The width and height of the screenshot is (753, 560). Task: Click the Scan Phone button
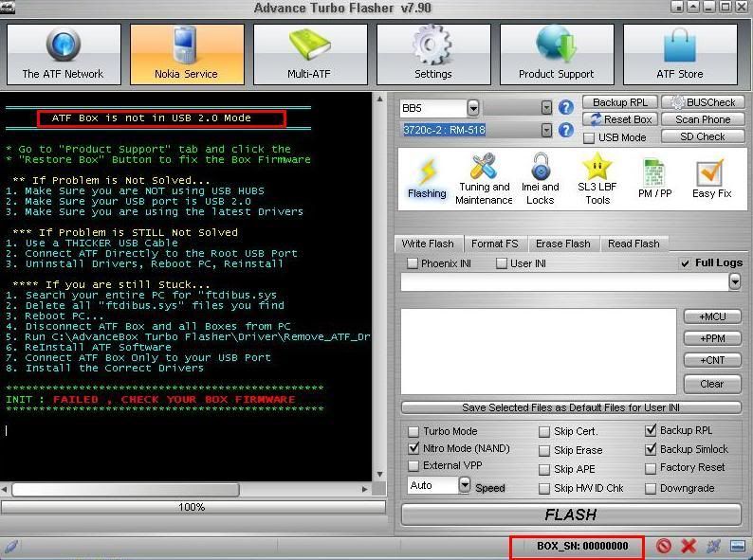[x=703, y=119]
